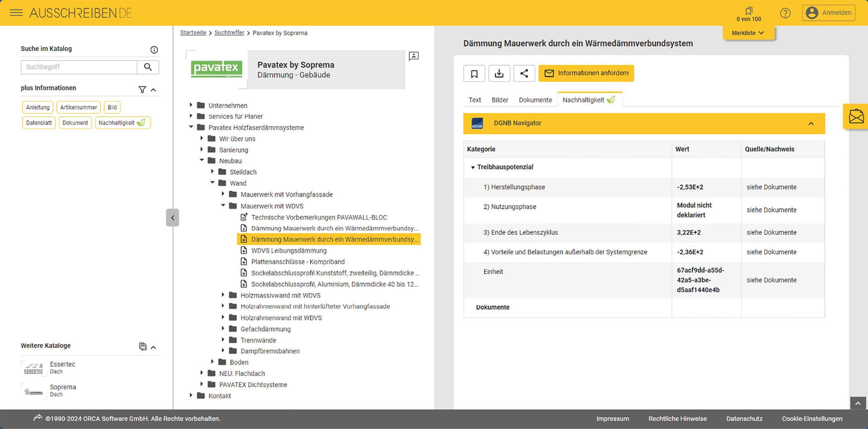868x429 pixels.
Task: Open the Soprema Dach catalog
Action: click(49, 390)
